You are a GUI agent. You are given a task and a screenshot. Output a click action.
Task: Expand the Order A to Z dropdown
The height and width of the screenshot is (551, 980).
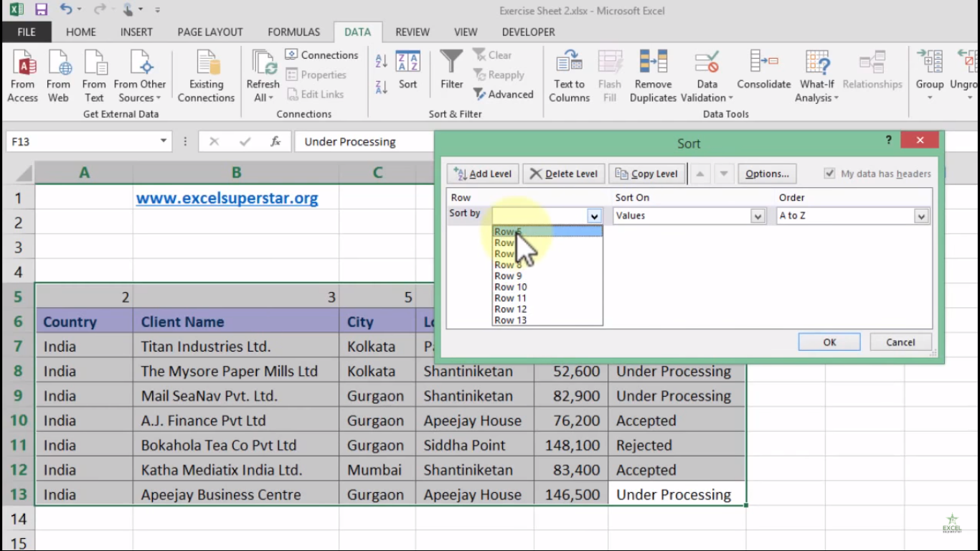tap(921, 216)
